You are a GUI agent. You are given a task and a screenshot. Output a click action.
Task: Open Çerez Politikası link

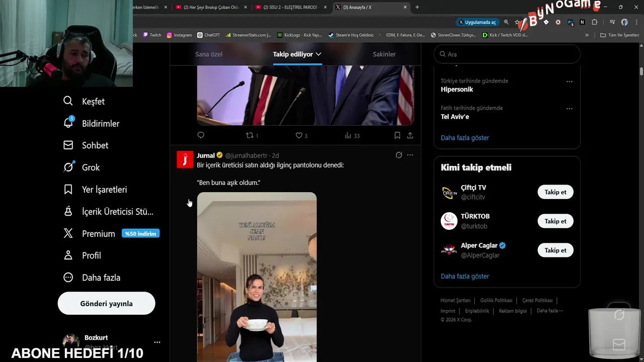tap(537, 300)
